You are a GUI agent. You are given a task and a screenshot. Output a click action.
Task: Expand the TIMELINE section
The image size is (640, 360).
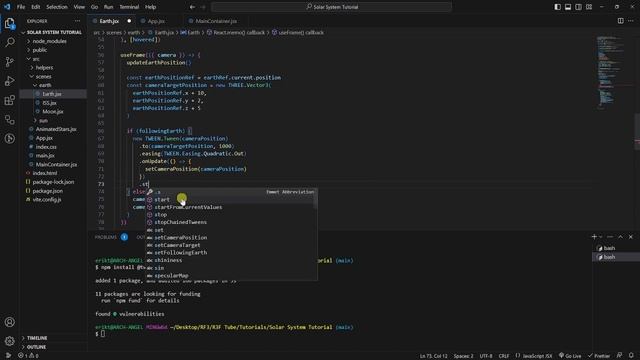tap(37, 338)
